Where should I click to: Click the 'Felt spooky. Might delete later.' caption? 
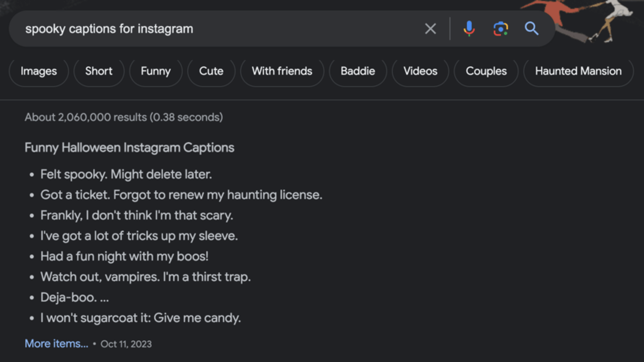(x=126, y=174)
